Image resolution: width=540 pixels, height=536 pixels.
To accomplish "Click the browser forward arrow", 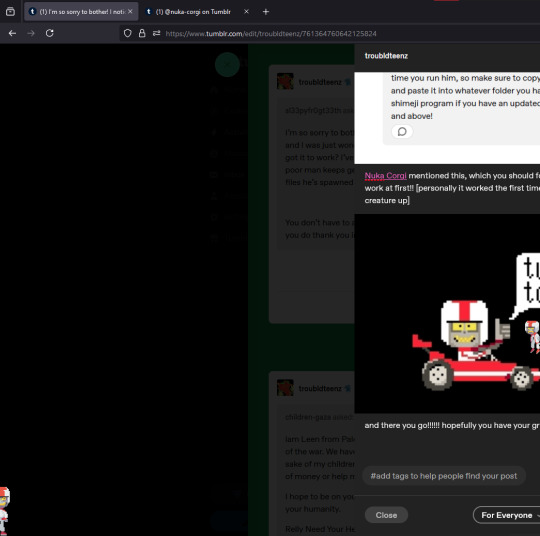I will point(31,33).
